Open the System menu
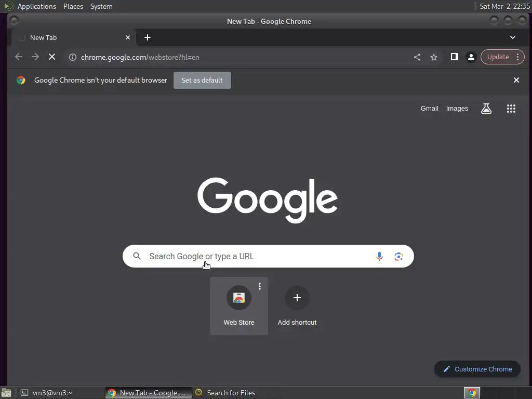Screen dimensions: 532x399 [x=101, y=6]
